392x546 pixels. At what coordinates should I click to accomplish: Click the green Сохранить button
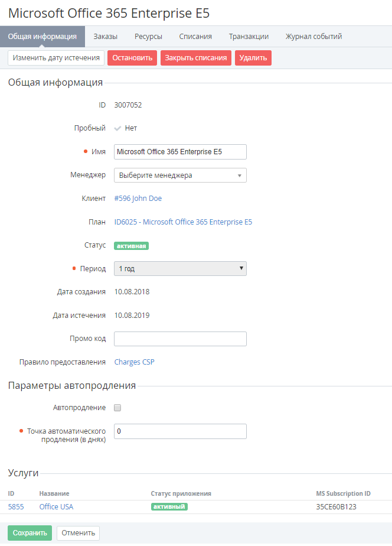30,533
